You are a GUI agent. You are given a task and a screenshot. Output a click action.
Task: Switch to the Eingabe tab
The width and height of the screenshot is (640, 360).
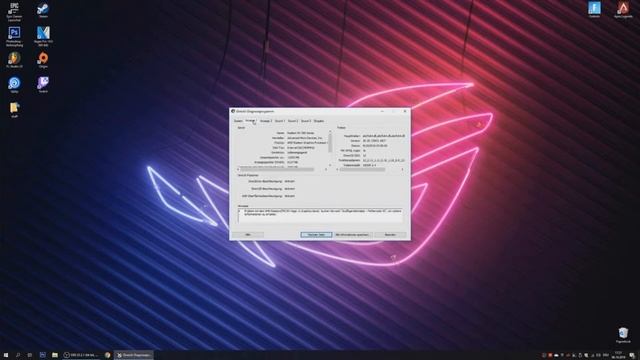pyautogui.click(x=319, y=121)
